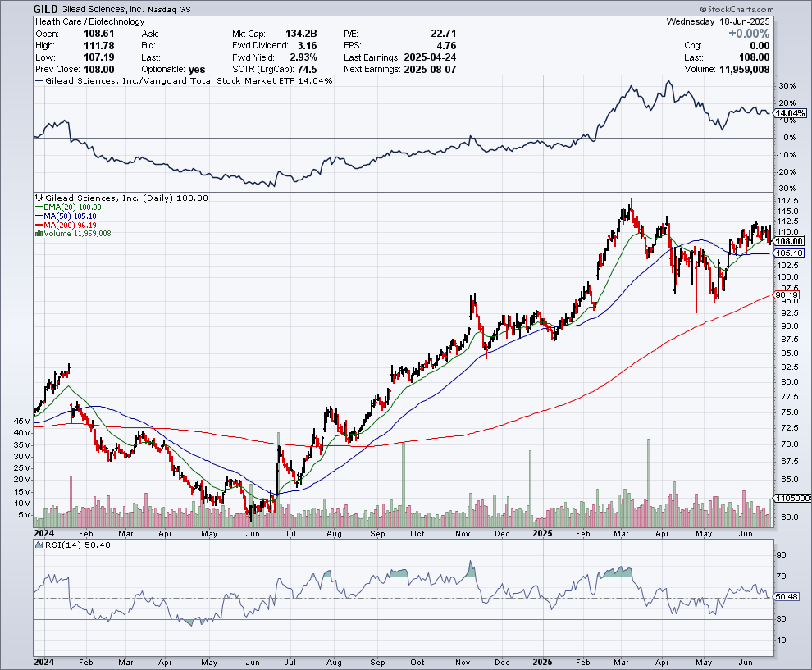The width and height of the screenshot is (812, 670).
Task: Click the 45M volume axis label
Action: (23, 421)
